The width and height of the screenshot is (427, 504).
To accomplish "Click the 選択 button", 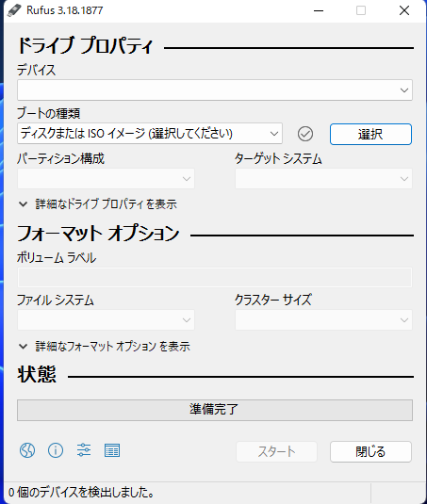I will click(370, 134).
